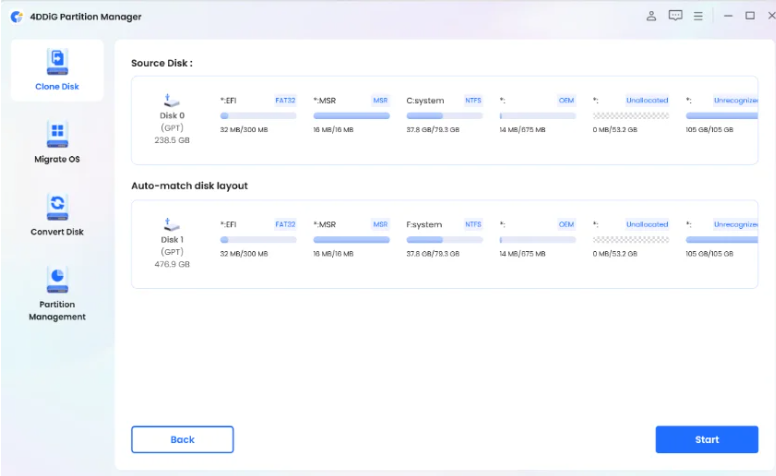Select the C:system partition label

[x=425, y=100]
